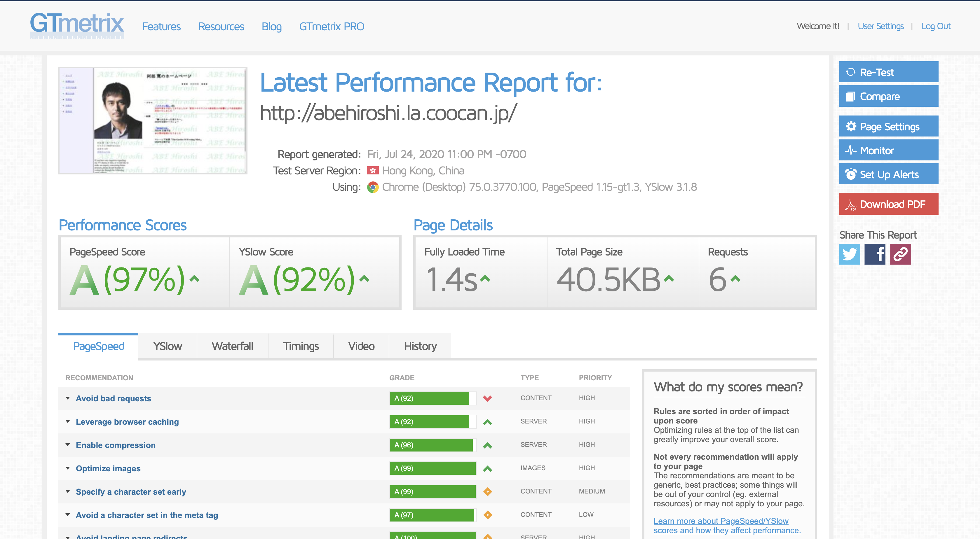Expand the Avoid bad requests recommendation
The height and width of the screenshot is (539, 980).
[x=113, y=398]
